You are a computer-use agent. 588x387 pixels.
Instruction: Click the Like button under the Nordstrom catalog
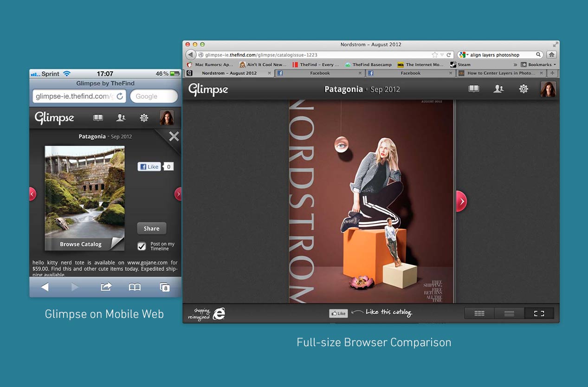click(x=338, y=313)
